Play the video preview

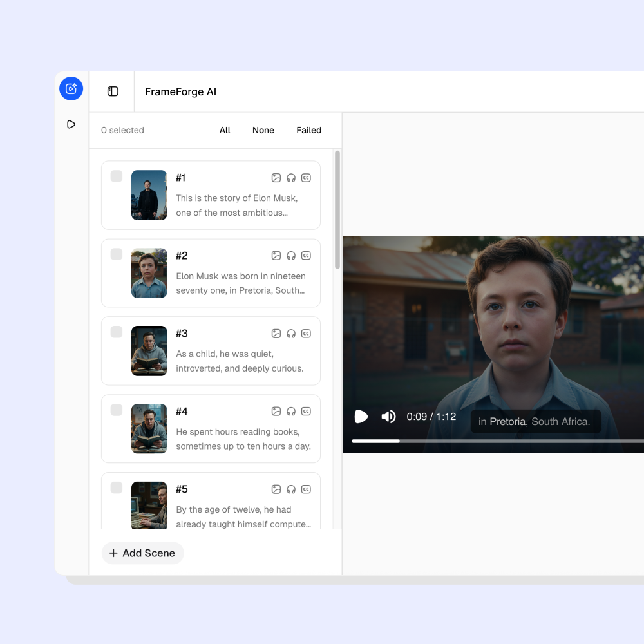[361, 417]
